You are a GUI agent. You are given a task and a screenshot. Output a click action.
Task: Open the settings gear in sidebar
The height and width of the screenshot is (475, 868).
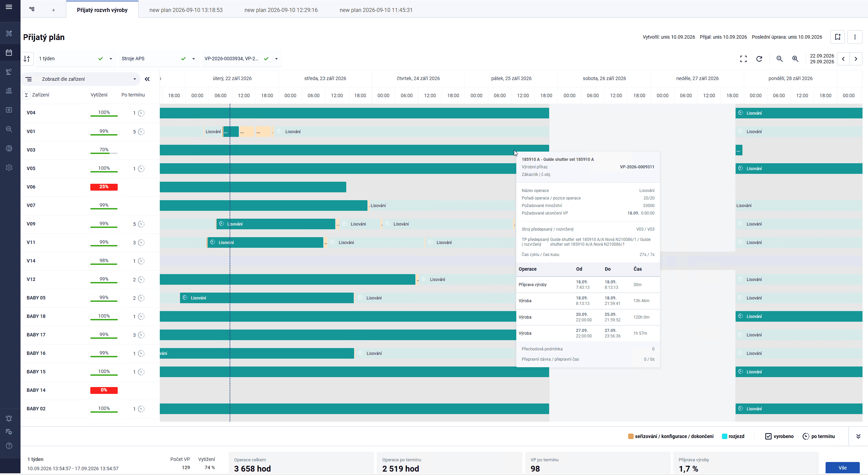[9, 167]
